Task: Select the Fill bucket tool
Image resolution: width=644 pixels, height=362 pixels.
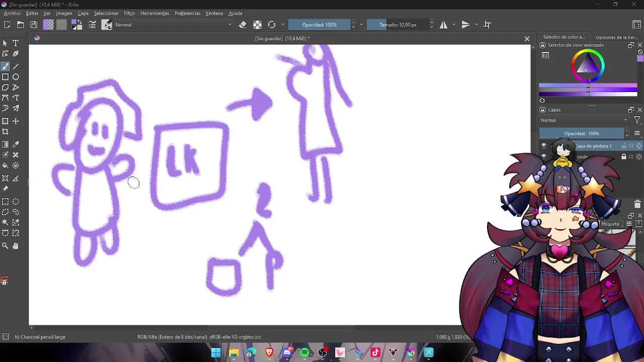Action: pos(5,165)
